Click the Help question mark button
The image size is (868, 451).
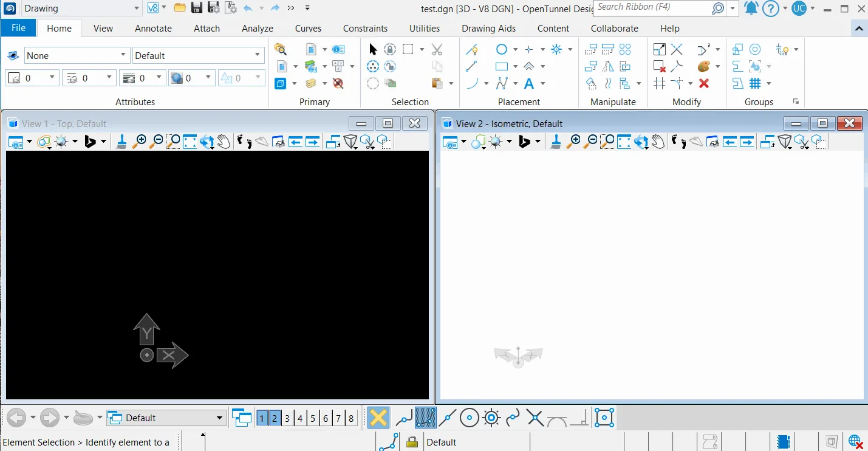(x=771, y=9)
